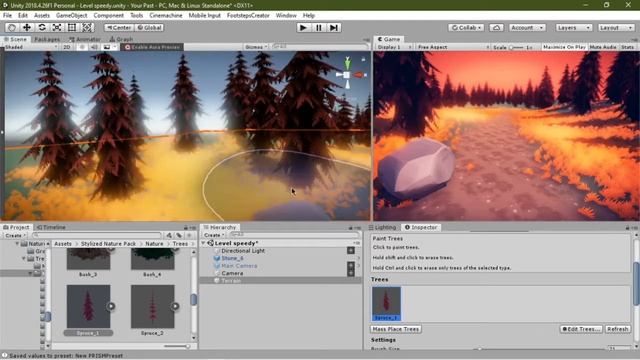Select the Spruce_2 asset thumbnail
The height and width of the screenshot is (360, 640).
[152, 307]
